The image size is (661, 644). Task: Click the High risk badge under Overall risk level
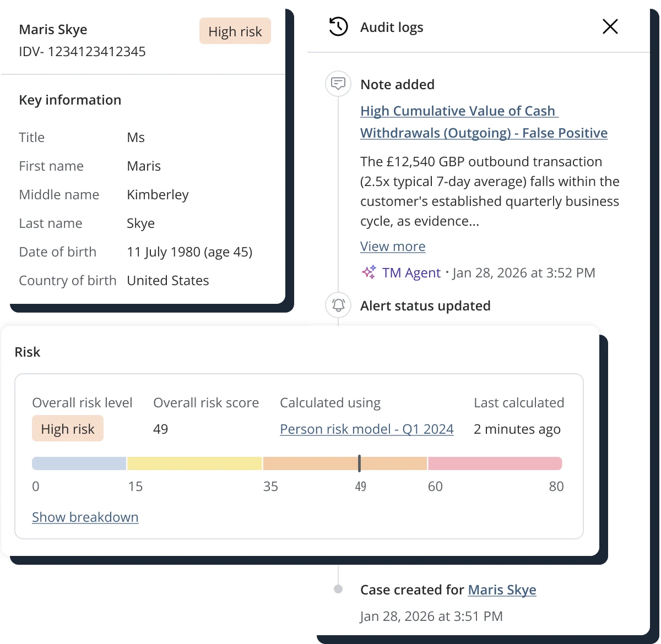pos(68,429)
